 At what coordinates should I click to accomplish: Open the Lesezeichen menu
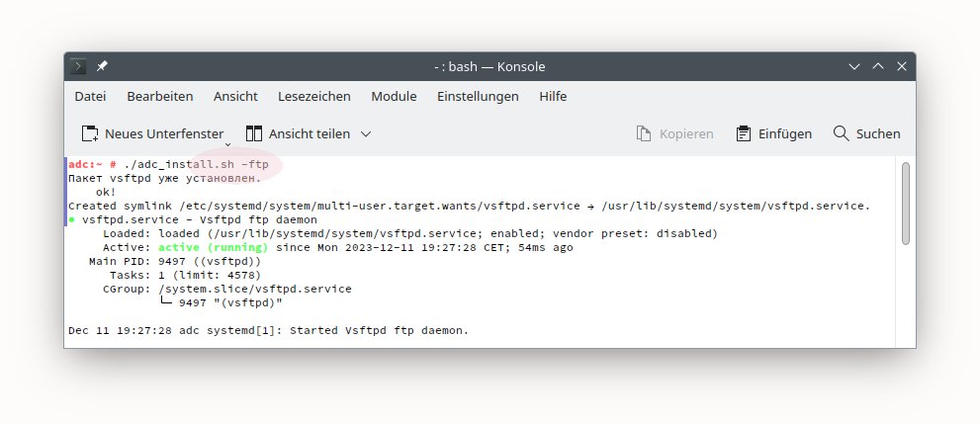[x=314, y=96]
